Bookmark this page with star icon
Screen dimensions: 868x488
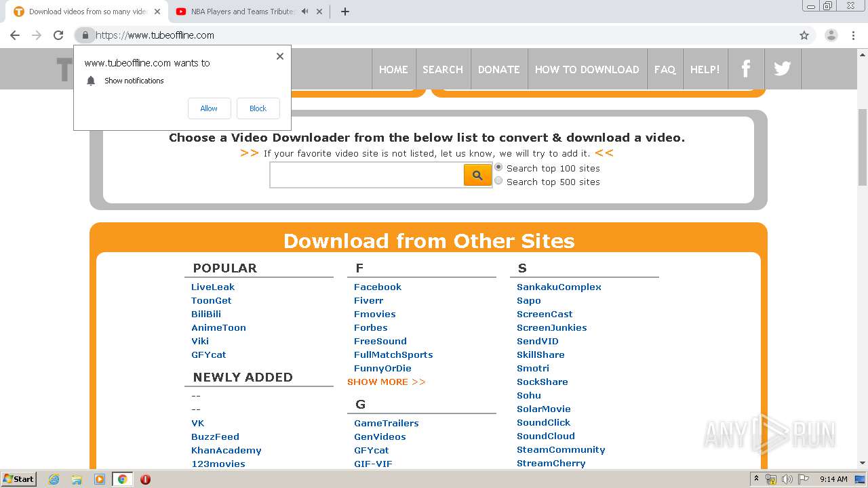click(804, 35)
